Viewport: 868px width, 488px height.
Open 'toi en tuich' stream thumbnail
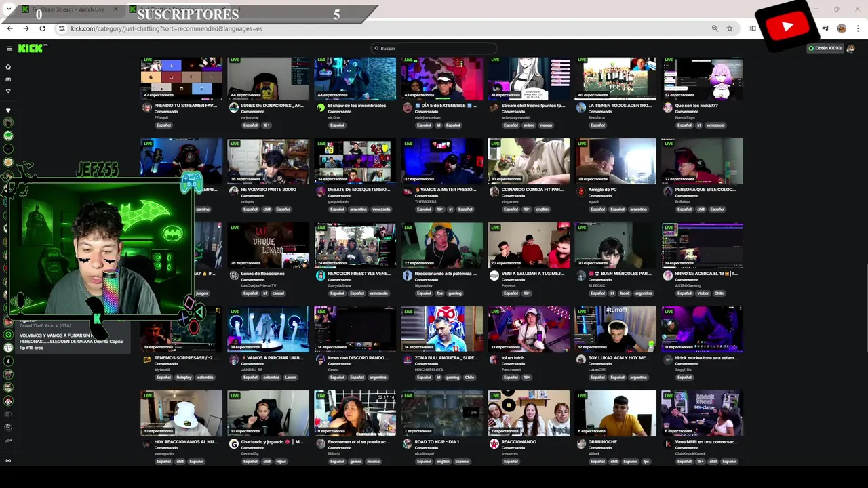tap(528, 329)
